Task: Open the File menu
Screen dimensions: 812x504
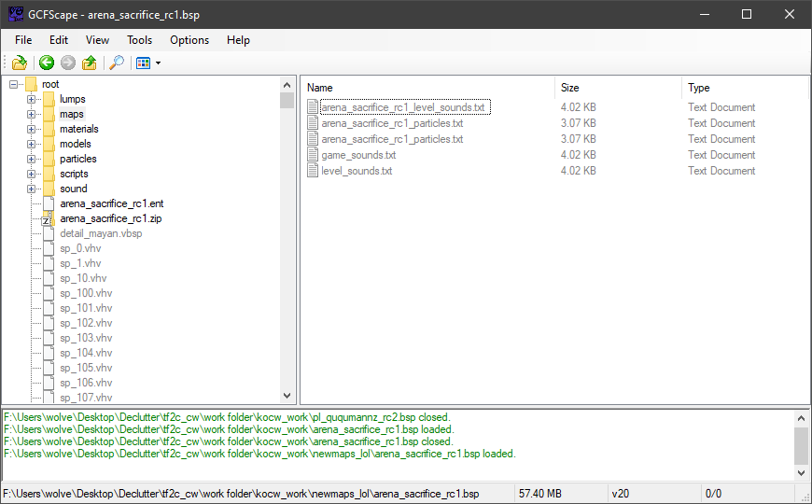Action: (23, 40)
